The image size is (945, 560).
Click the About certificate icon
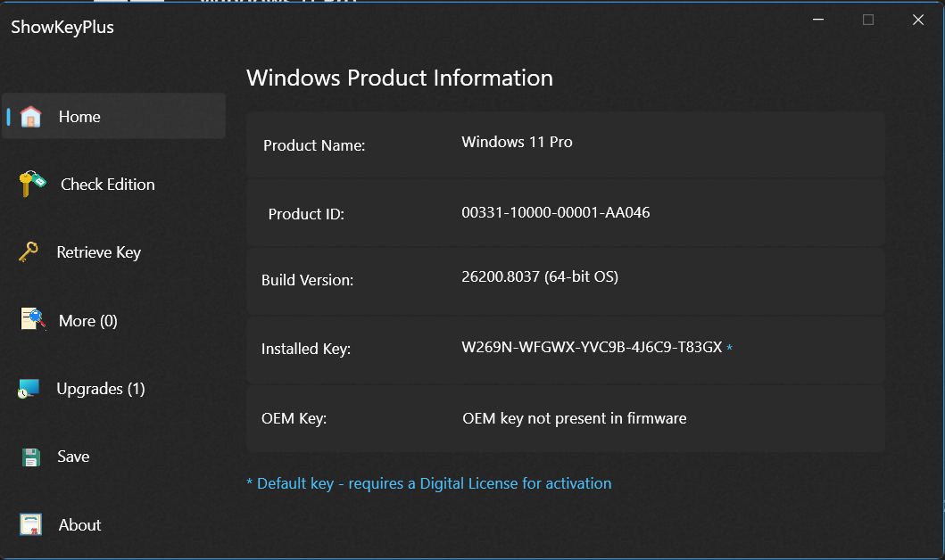coord(30,524)
